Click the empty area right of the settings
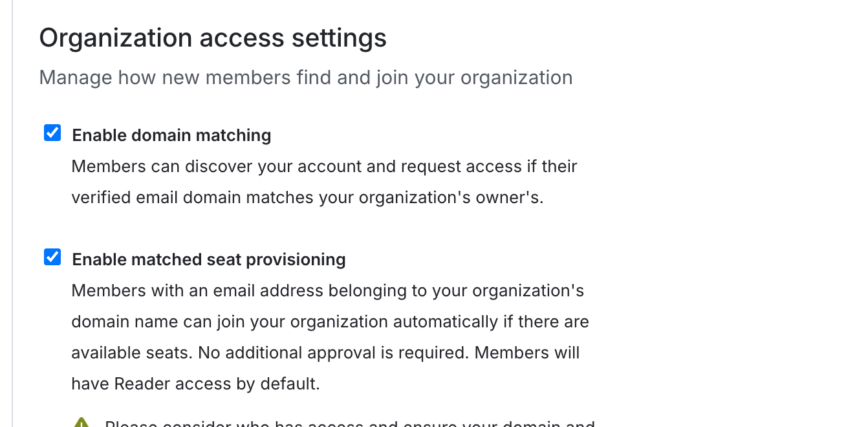868x427 pixels. 744,213
